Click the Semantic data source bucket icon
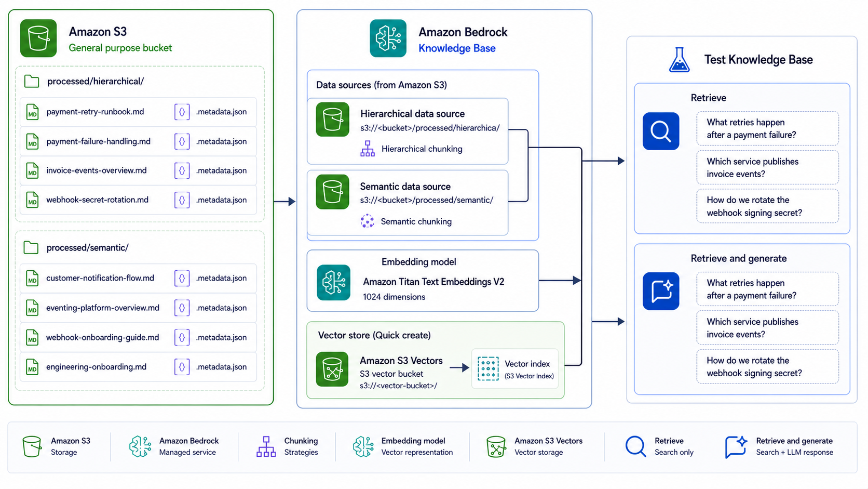 click(332, 192)
